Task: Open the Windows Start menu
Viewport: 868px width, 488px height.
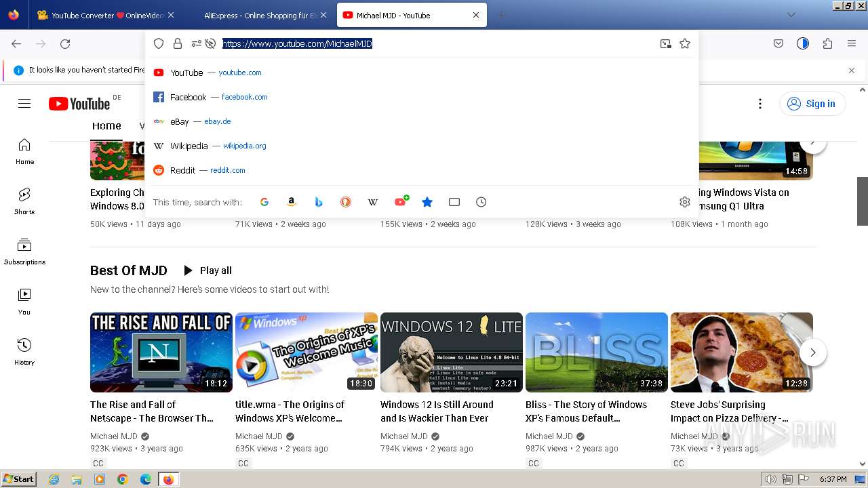Action: click(18, 479)
